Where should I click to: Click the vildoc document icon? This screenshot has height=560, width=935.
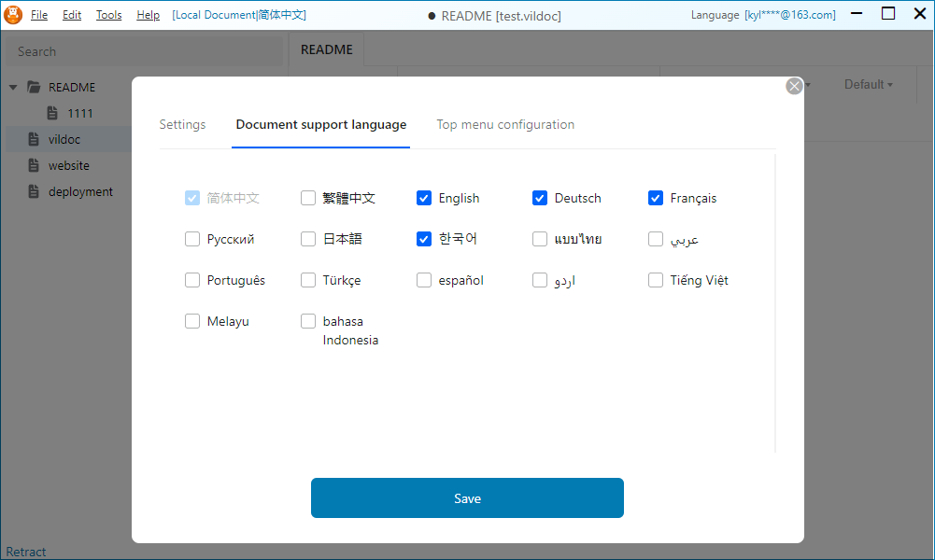34,139
